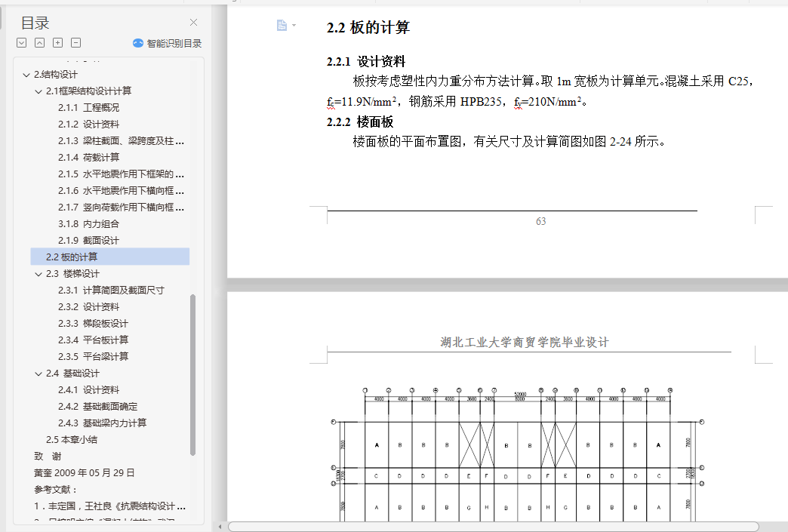Click the horizontal scrollbar left arrow

coord(220,527)
